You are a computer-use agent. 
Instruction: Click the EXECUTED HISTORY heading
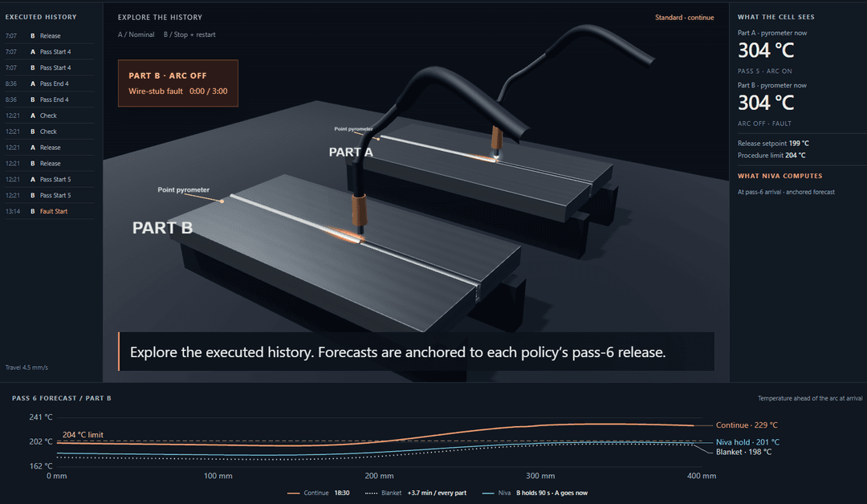[41, 17]
